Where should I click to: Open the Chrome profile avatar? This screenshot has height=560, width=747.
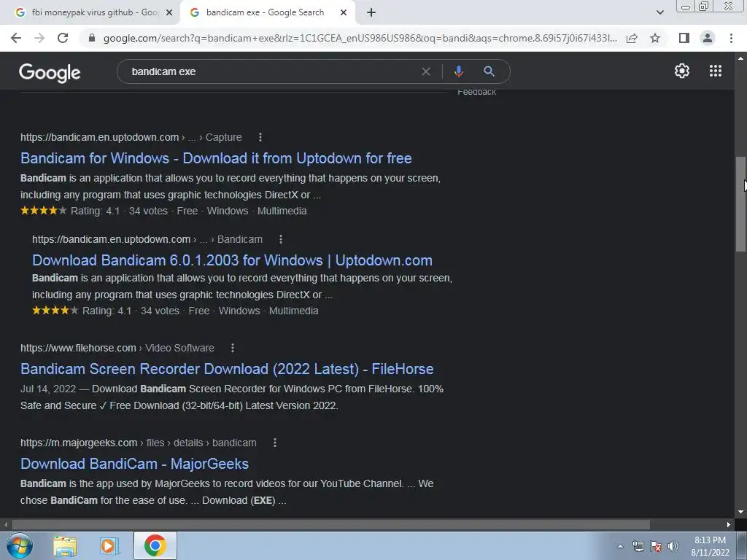(x=708, y=38)
